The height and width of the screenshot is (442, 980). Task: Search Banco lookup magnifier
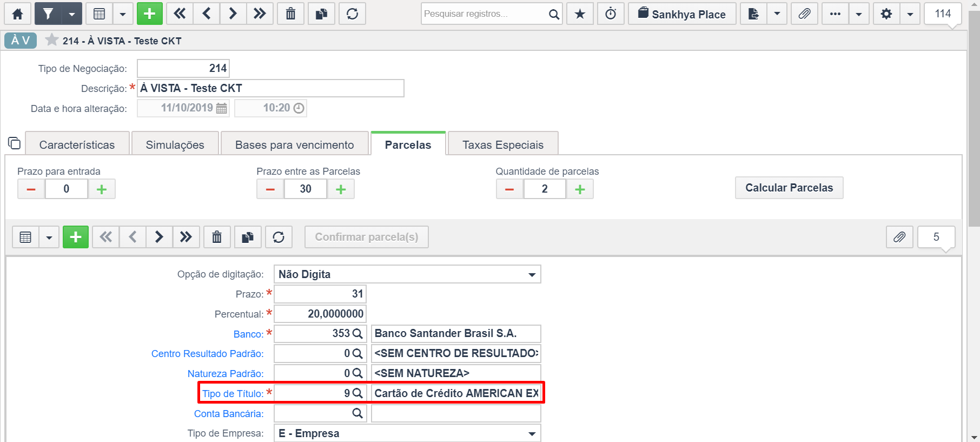[x=357, y=334]
